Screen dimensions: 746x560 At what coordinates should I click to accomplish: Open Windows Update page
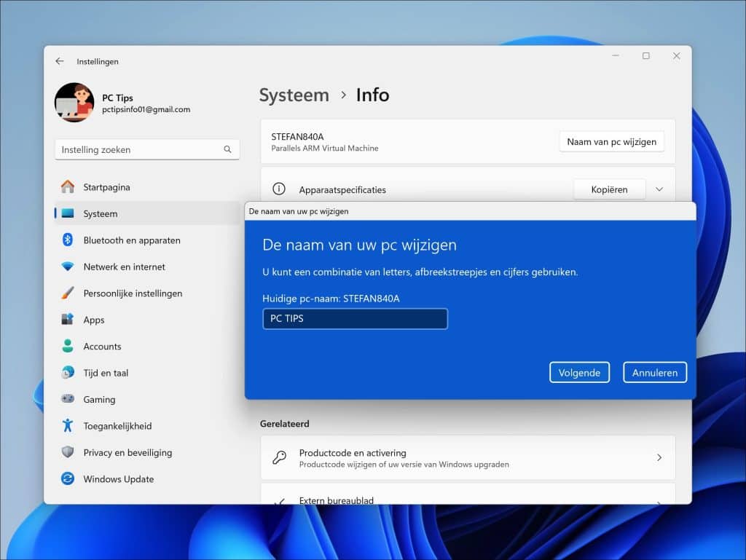coord(147,479)
